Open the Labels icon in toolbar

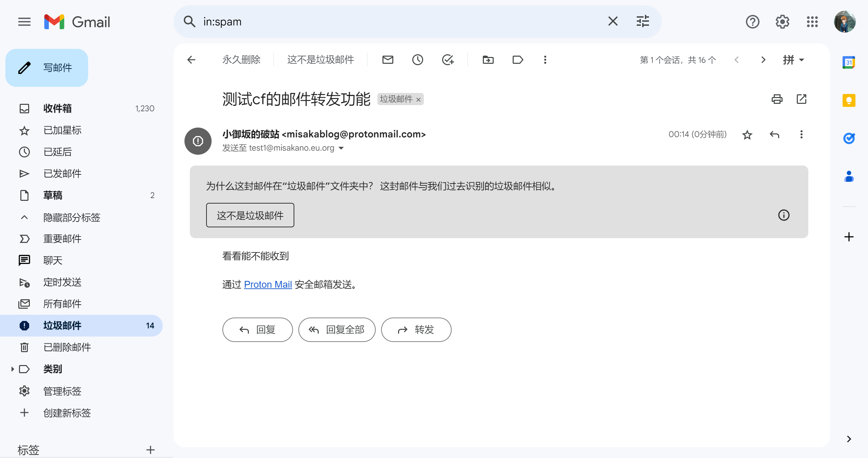(518, 60)
